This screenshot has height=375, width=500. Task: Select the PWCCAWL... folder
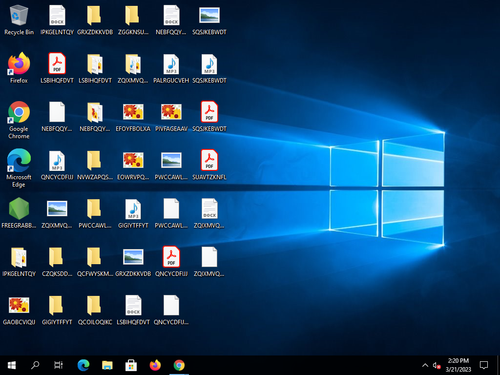[95, 213]
